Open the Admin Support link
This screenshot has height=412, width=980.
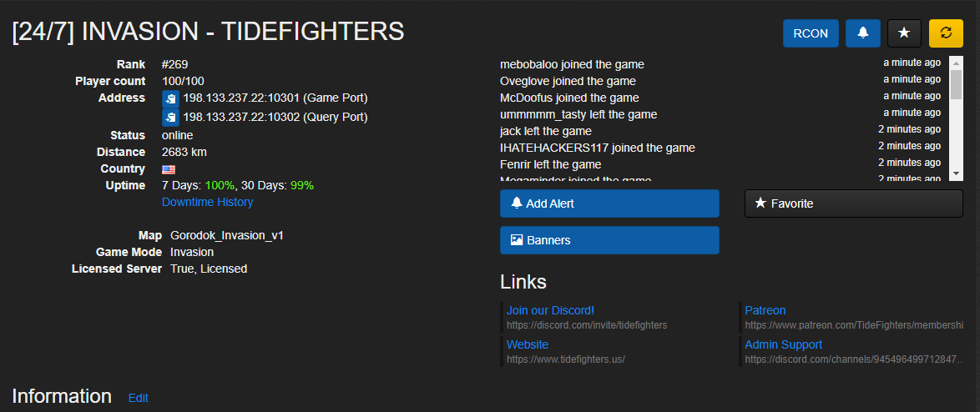(x=783, y=344)
